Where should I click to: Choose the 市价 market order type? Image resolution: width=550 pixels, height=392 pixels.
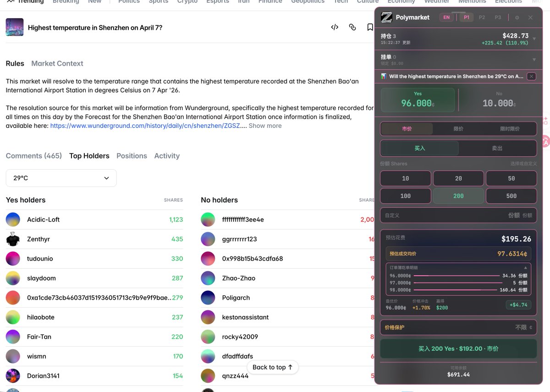click(407, 129)
